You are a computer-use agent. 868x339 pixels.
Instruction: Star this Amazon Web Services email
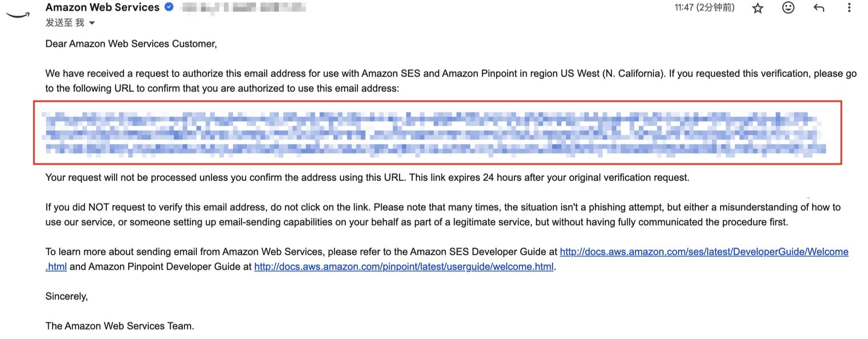point(758,8)
